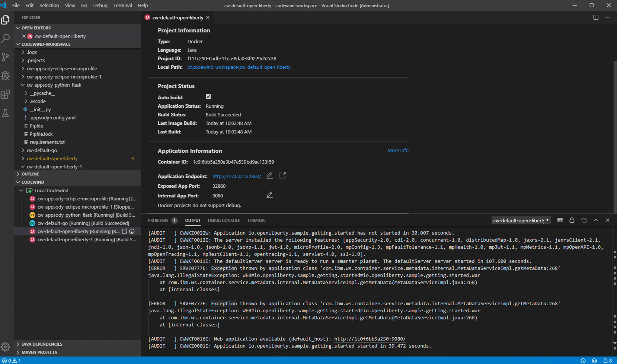Split the editor to the right
This screenshot has height=364, width=617.
point(596,17)
